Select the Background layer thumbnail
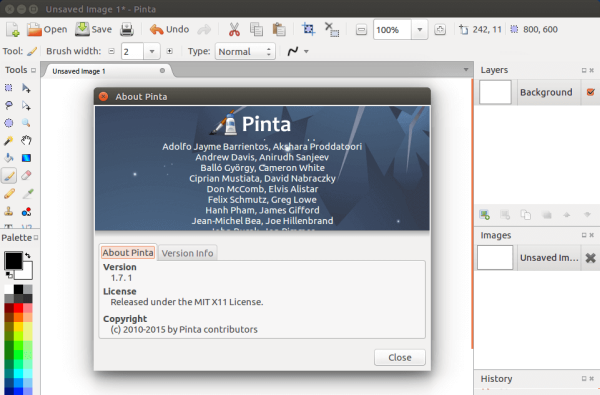This screenshot has width=600, height=395. point(495,92)
